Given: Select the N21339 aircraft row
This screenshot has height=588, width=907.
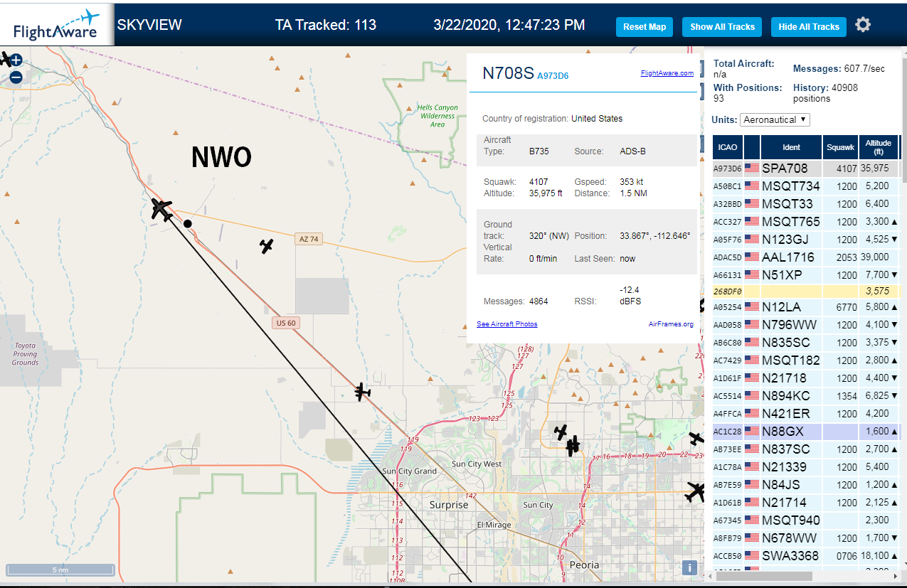Looking at the screenshot, I should click(x=806, y=467).
